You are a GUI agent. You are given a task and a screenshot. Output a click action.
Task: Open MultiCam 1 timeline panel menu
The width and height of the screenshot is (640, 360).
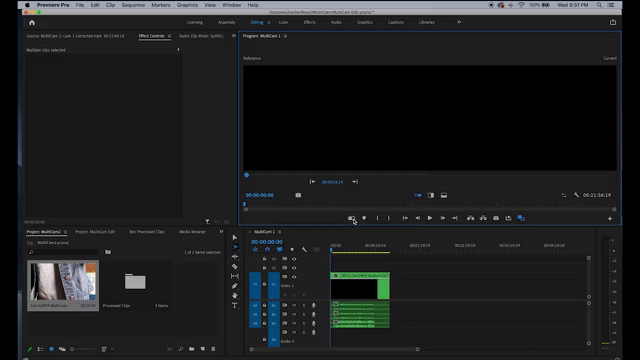pyautogui.click(x=280, y=232)
